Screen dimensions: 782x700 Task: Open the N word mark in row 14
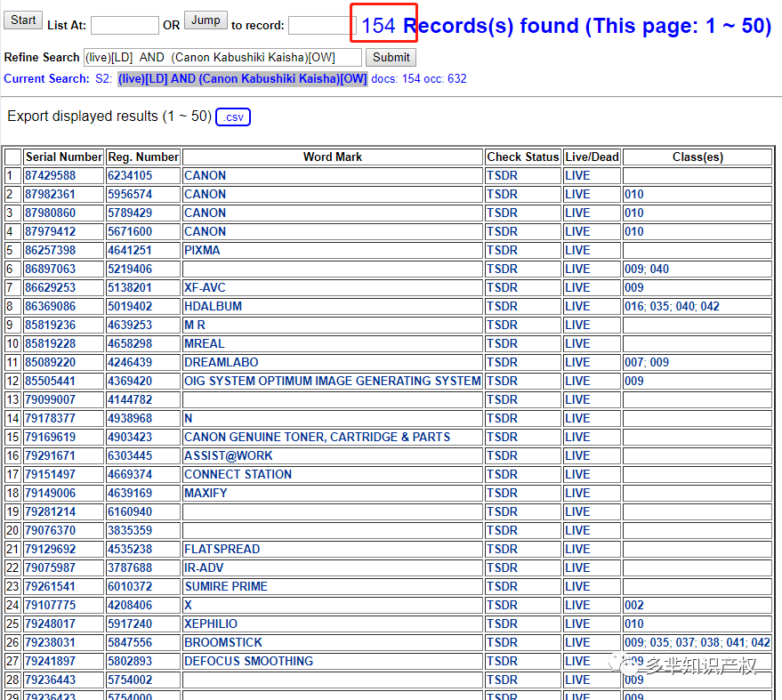tap(188, 419)
